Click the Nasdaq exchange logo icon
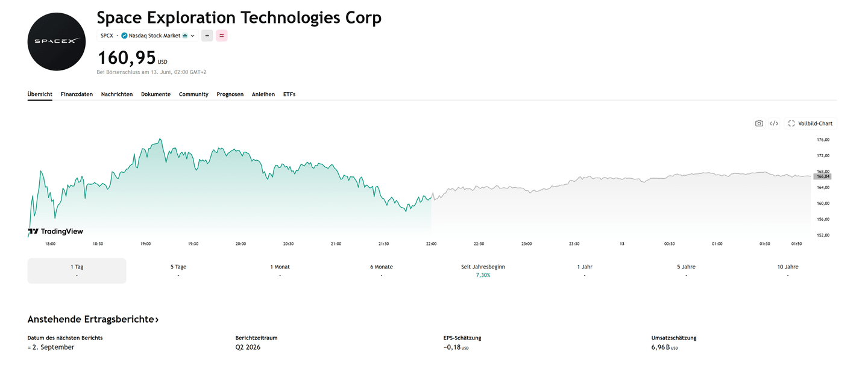This screenshot has width=868, height=366. pos(124,36)
